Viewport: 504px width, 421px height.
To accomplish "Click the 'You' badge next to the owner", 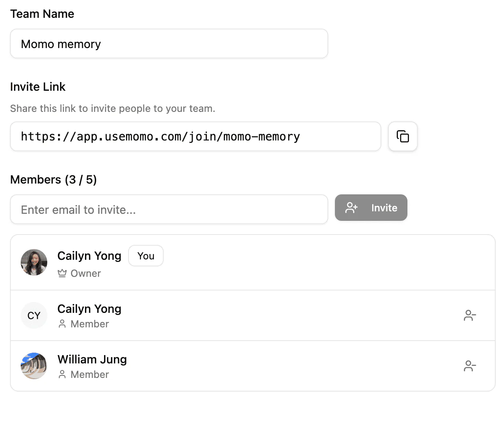I will 146,256.
